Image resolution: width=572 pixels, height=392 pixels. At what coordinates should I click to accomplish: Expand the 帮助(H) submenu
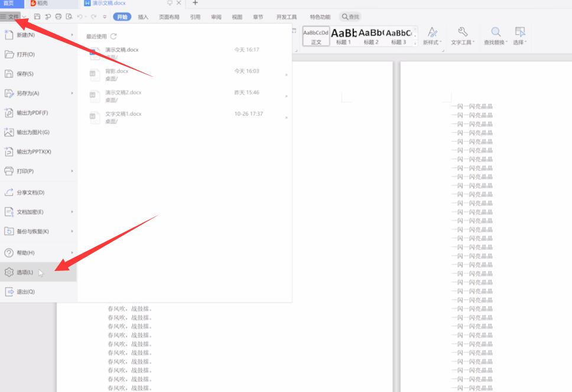coord(38,253)
